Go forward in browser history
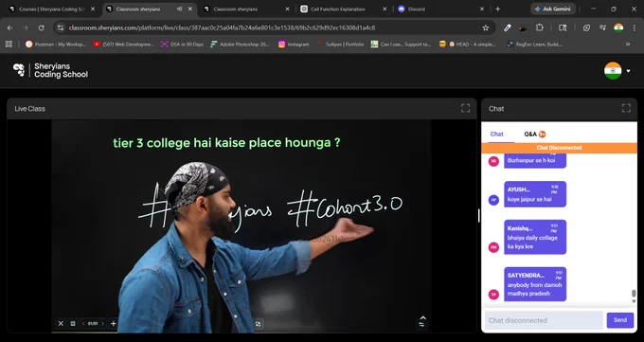Image resolution: width=644 pixels, height=342 pixels. pyautogui.click(x=26, y=28)
